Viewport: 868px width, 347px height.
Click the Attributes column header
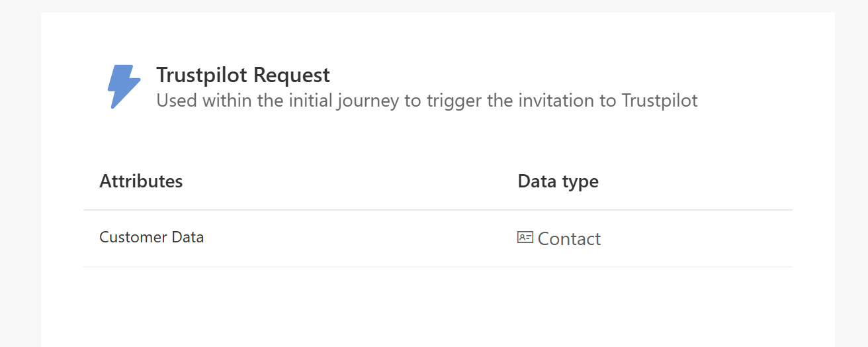coord(141,181)
